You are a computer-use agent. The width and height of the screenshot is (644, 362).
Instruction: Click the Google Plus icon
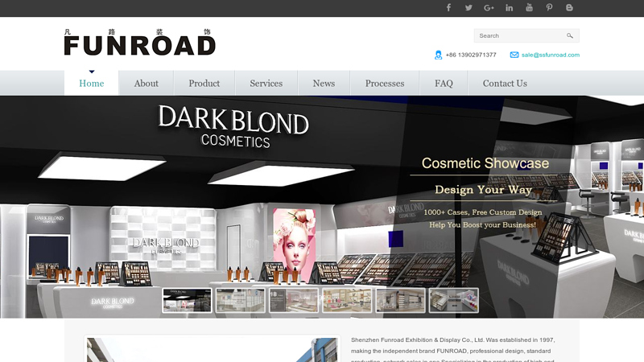click(489, 8)
